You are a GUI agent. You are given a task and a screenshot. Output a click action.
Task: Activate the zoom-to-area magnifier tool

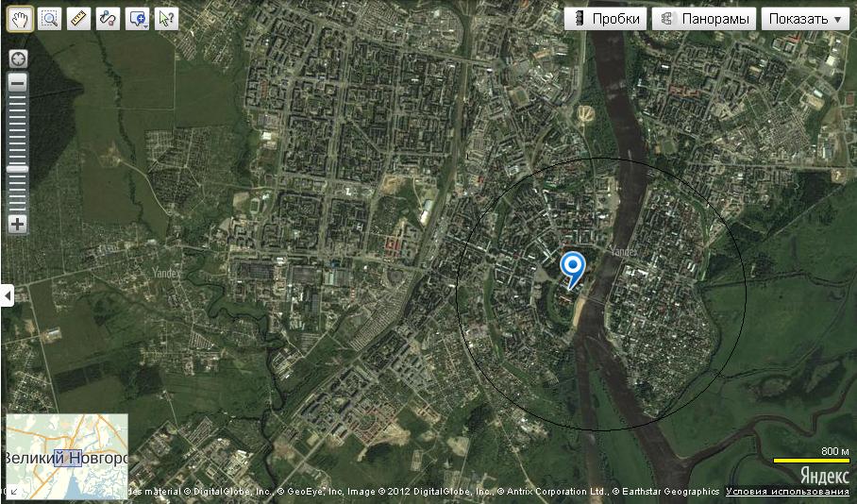point(50,19)
